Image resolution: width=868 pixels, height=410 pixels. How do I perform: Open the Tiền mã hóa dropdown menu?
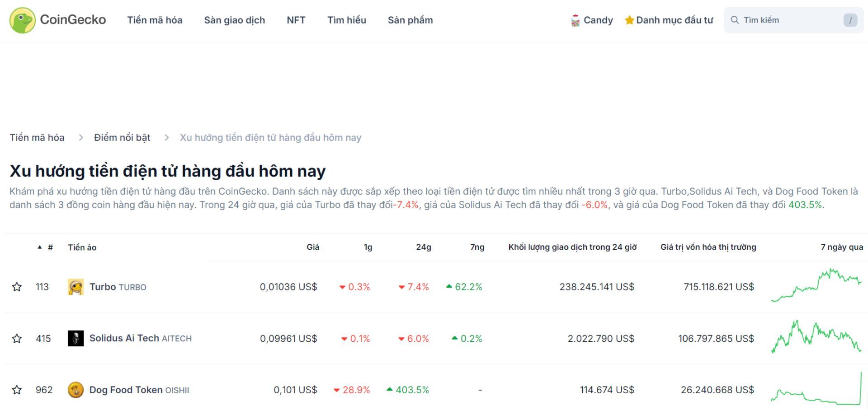(155, 20)
